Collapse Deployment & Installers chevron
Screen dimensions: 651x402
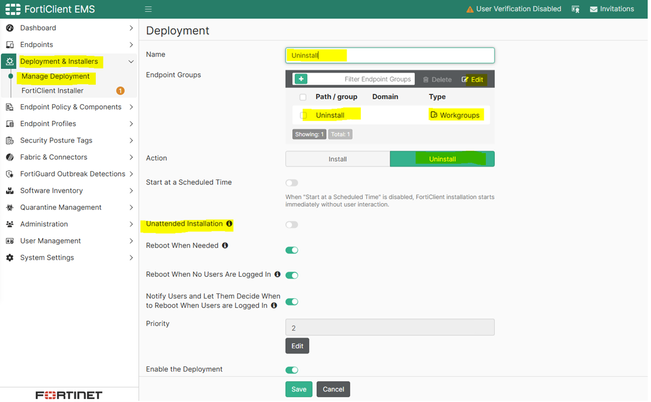coord(131,61)
